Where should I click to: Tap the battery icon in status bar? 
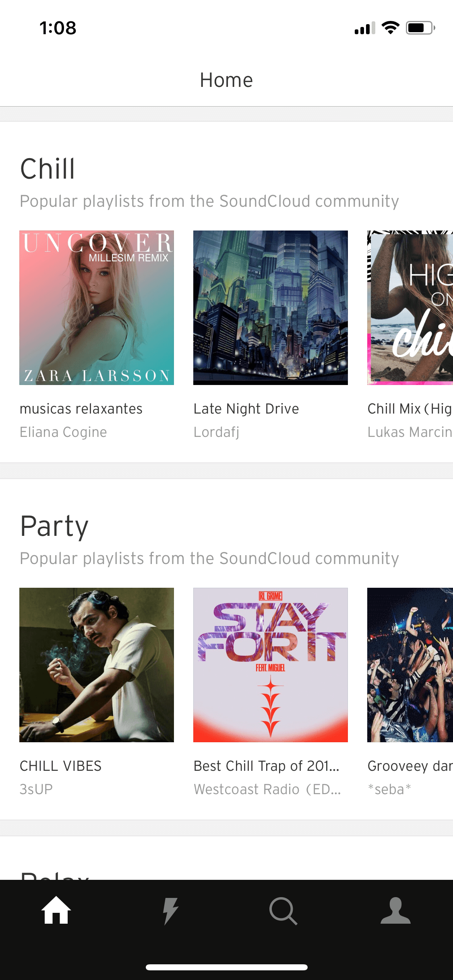[x=420, y=28]
